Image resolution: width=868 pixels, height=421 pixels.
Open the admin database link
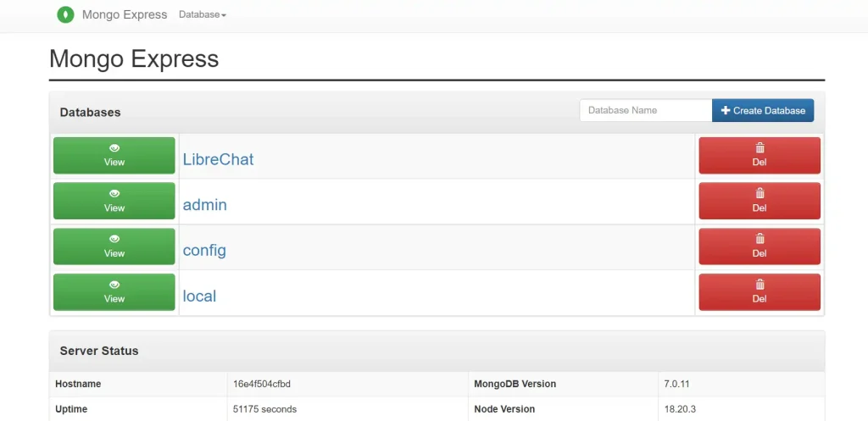pos(205,205)
